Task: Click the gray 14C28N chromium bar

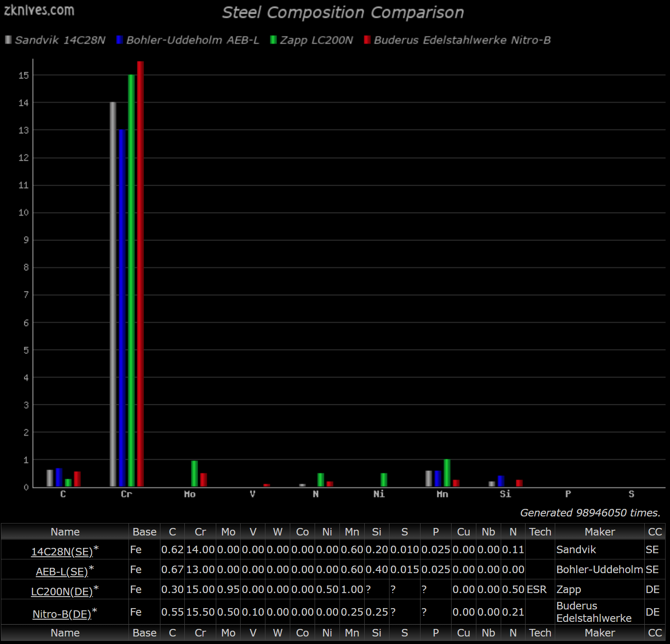Action: [x=113, y=294]
